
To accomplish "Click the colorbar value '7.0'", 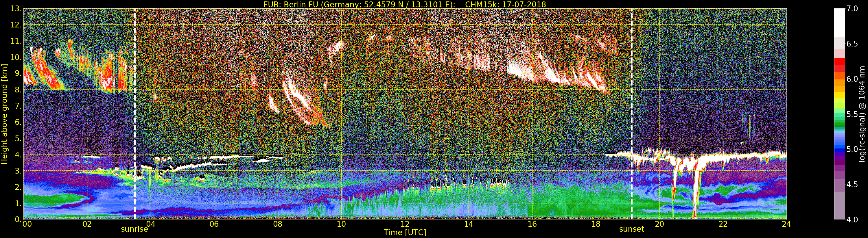I will [852, 9].
